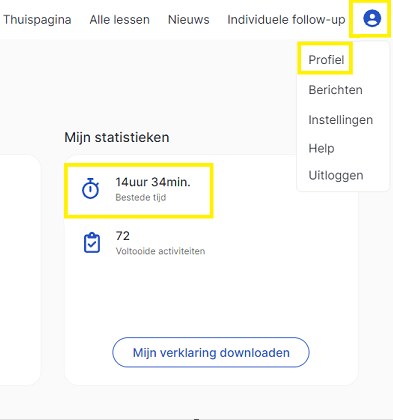Navigate to the Thuispagina tab
The height and width of the screenshot is (420, 393).
coord(37,20)
